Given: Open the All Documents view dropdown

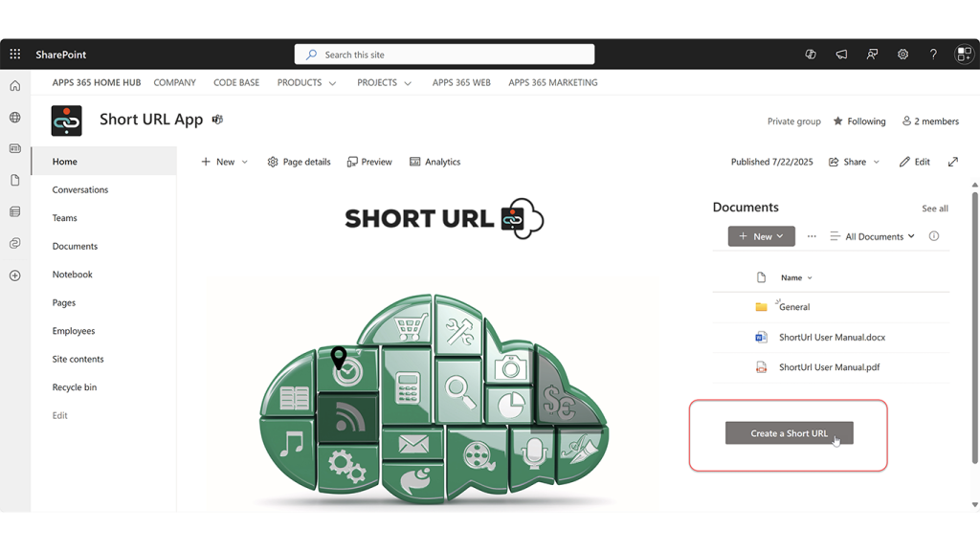Looking at the screenshot, I should 873,236.
